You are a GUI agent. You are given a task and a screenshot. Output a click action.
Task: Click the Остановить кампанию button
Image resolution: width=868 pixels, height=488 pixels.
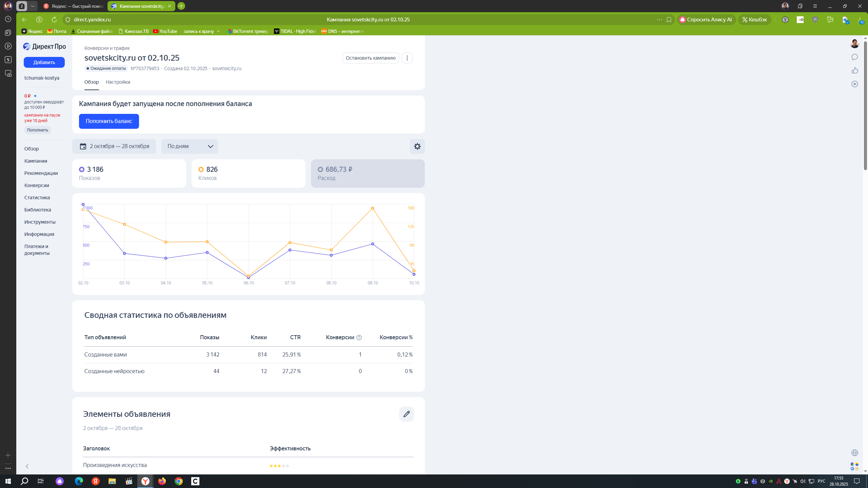pyautogui.click(x=371, y=58)
